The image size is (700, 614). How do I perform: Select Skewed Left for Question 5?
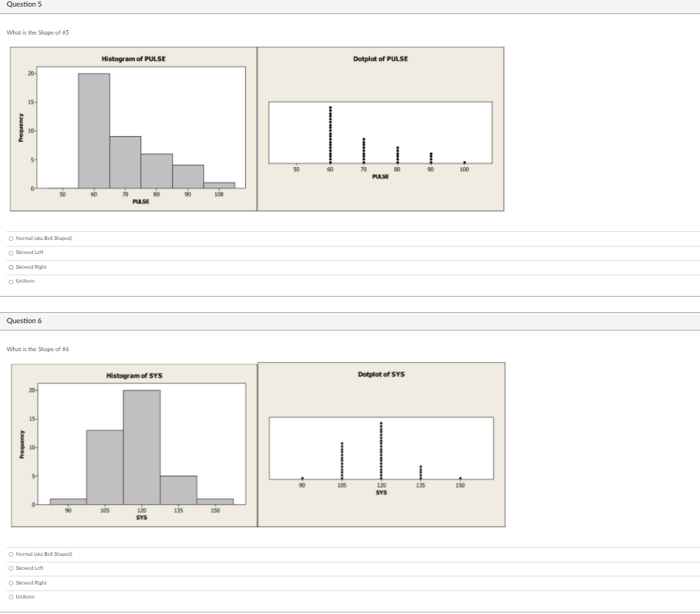pyautogui.click(x=10, y=253)
